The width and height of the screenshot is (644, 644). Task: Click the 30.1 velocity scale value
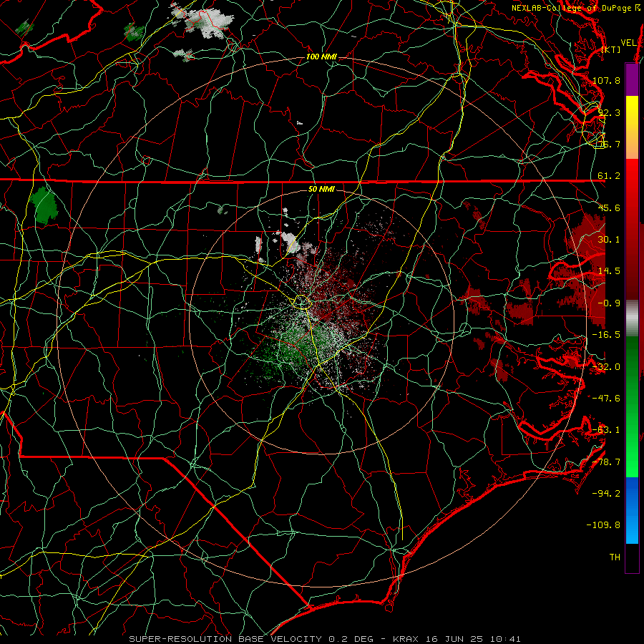(x=609, y=240)
